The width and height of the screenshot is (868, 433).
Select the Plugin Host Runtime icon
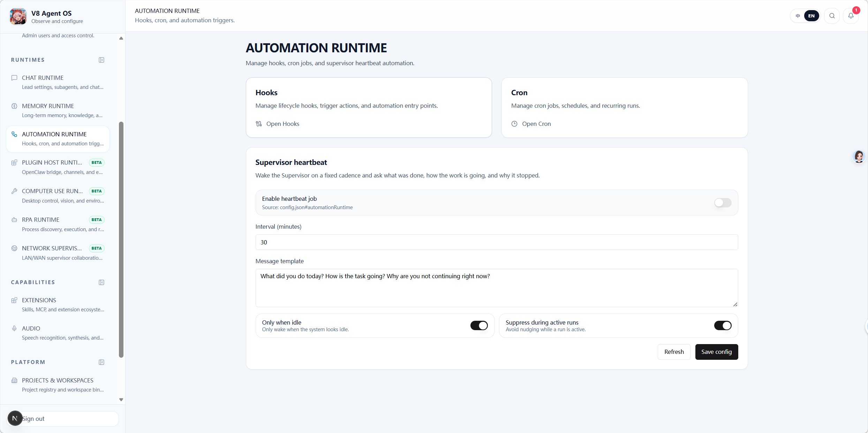click(x=14, y=162)
